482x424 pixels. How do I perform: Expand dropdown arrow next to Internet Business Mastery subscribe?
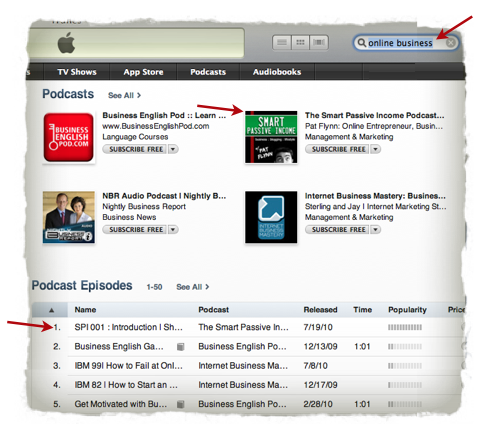pyautogui.click(x=375, y=229)
